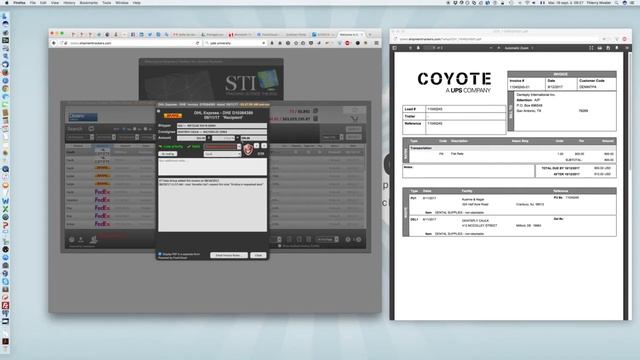Click the Email Invoice Notes button

pyautogui.click(x=229, y=255)
